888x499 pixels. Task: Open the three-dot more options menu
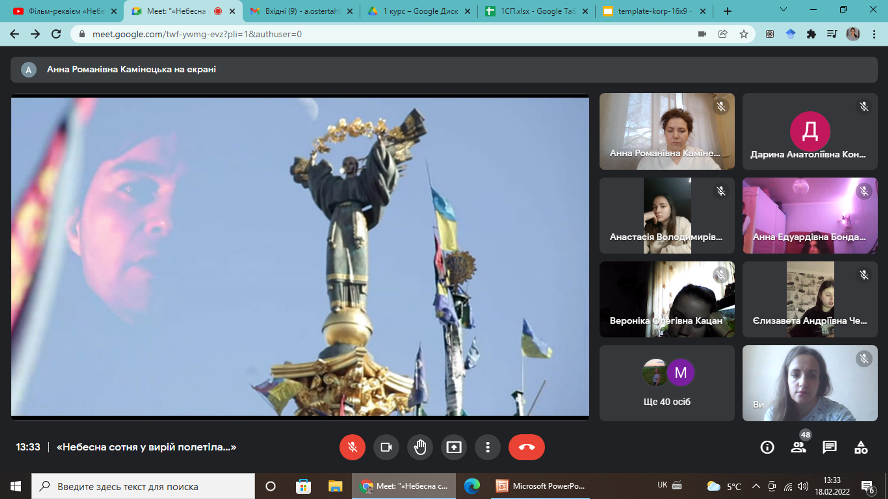click(x=487, y=447)
